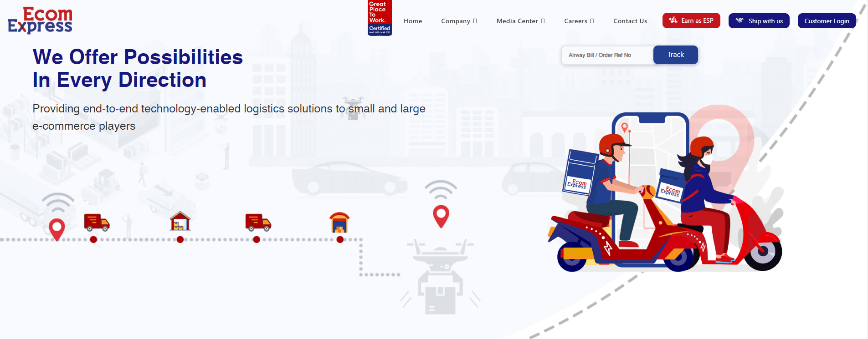
Task: Click the grey delivery drone carrying package
Action: (x=440, y=278)
